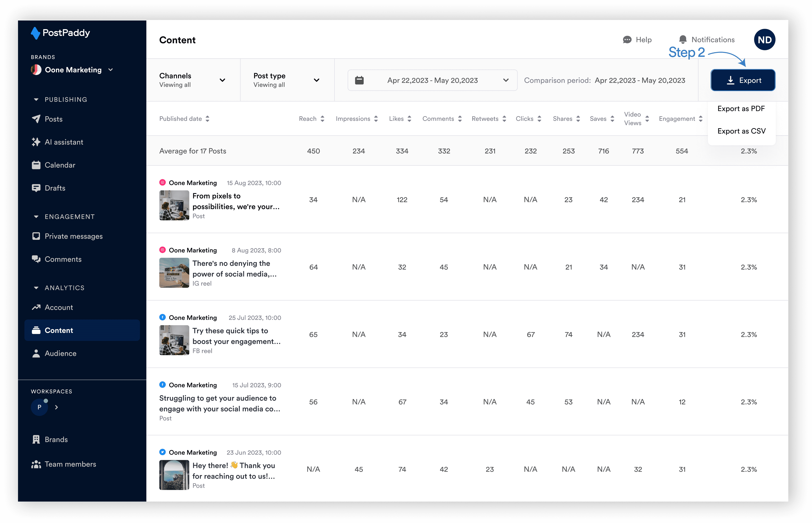Screen dimensions: 812x523
Task: Click the Private messages icon
Action: click(36, 236)
